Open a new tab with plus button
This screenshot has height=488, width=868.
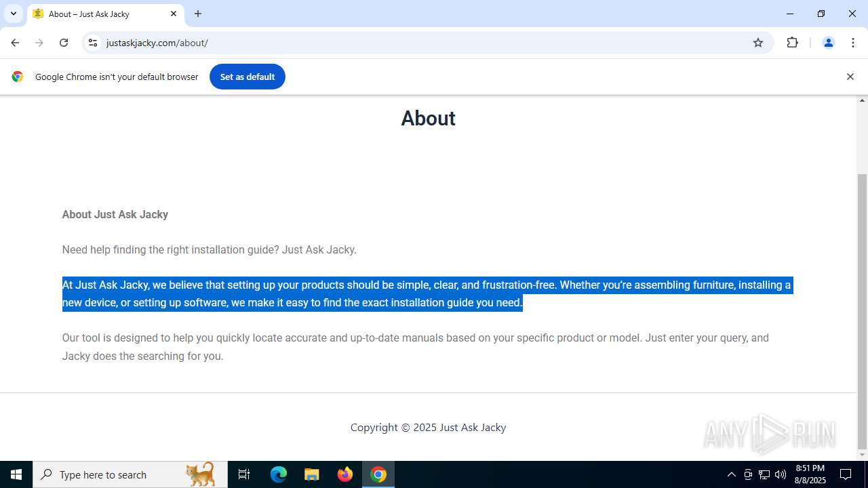(198, 14)
